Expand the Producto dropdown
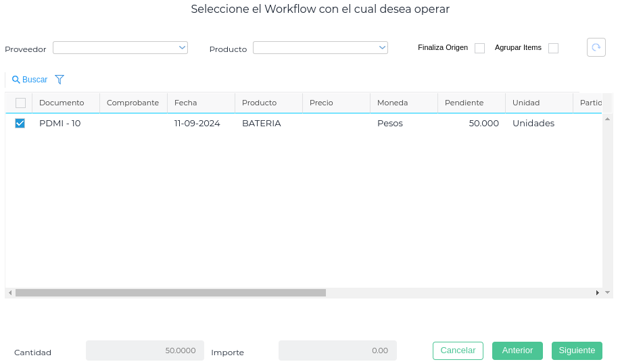Screen dimensions: 620x364 coord(320,47)
